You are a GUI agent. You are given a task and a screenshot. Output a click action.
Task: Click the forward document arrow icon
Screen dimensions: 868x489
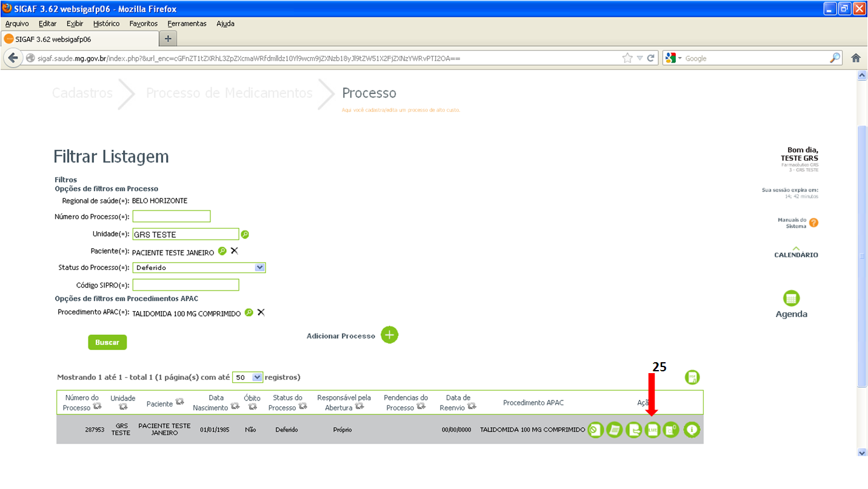coord(634,430)
